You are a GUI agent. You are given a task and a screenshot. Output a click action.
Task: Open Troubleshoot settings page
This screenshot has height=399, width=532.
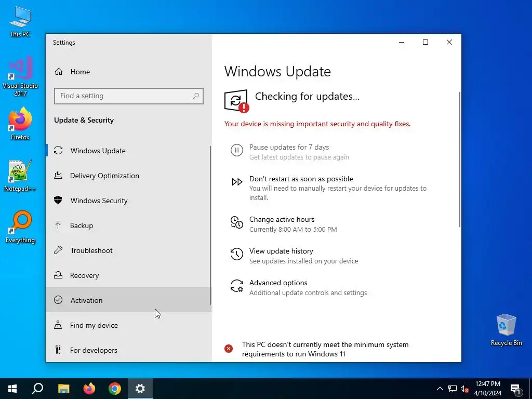129,250
